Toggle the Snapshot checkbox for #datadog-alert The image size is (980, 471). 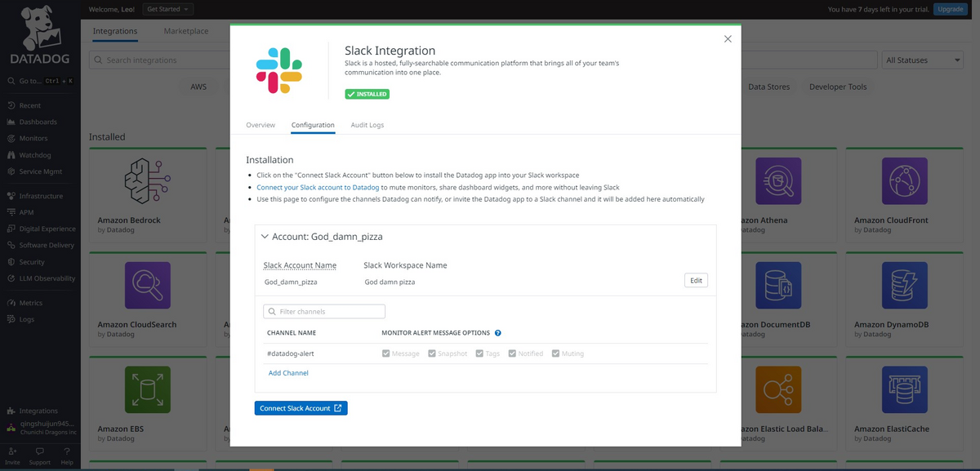coord(432,353)
